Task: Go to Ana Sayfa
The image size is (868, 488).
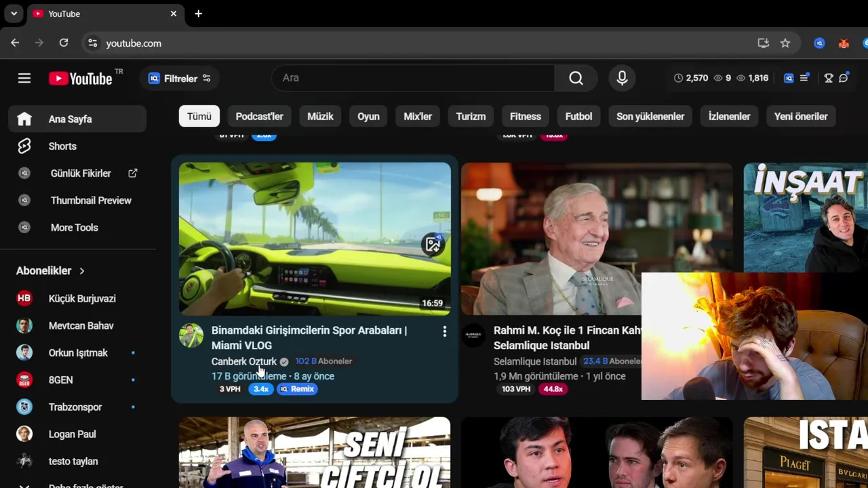Action: click(x=77, y=119)
